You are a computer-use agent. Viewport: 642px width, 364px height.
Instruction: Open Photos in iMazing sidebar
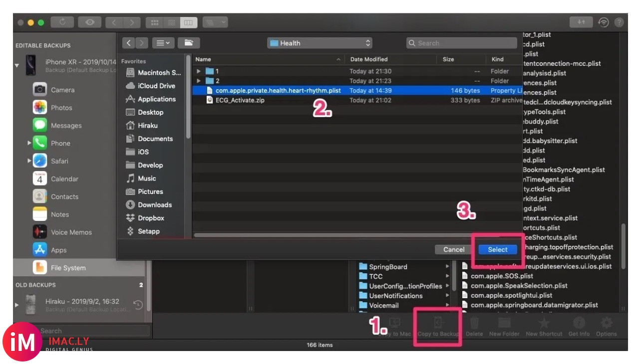[x=61, y=108]
